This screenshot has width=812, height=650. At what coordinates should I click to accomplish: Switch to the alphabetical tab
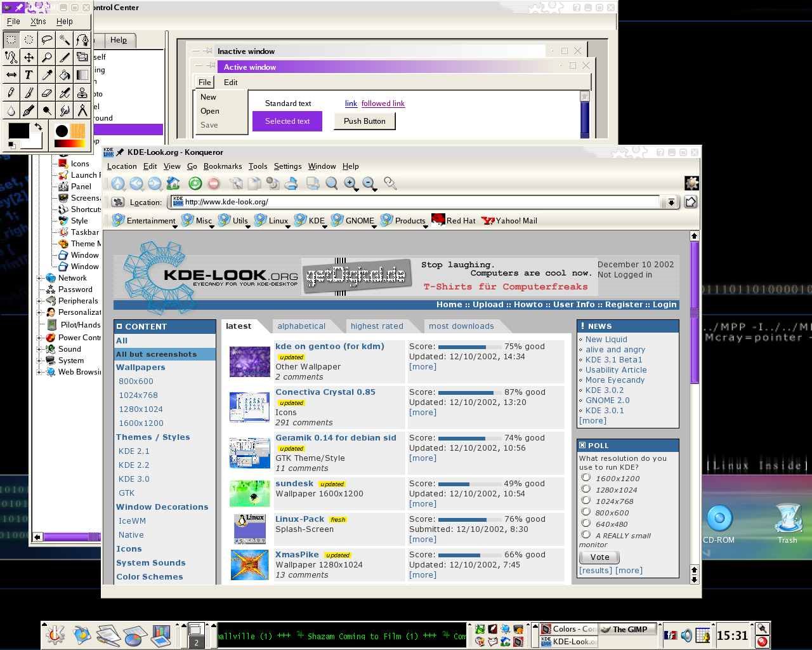tap(301, 326)
